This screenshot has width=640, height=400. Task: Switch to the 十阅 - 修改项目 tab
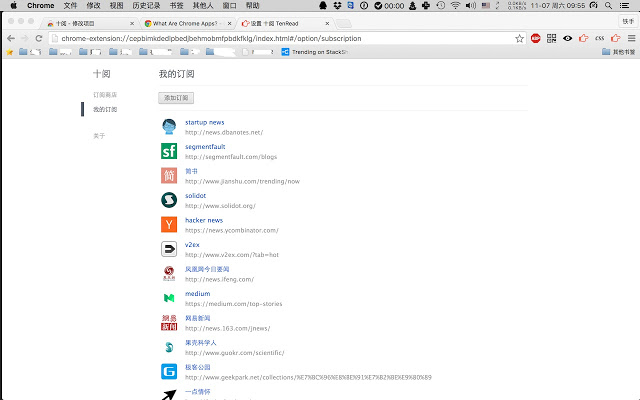89,24
